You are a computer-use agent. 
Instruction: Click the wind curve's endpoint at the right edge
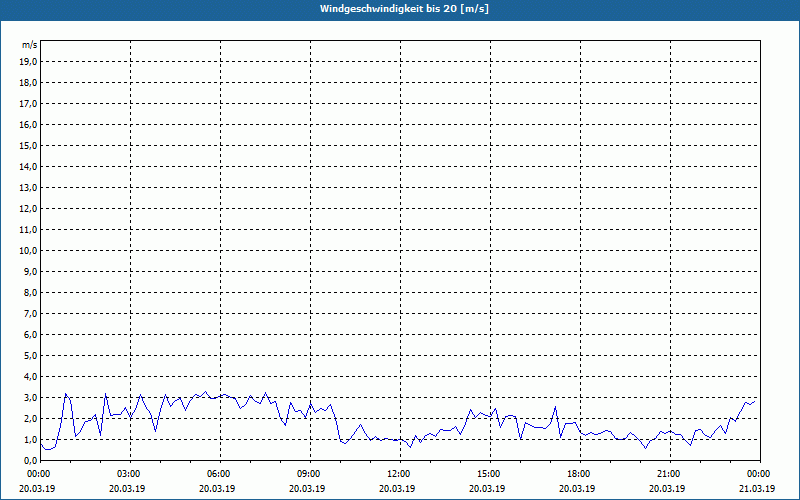pyautogui.click(x=757, y=399)
